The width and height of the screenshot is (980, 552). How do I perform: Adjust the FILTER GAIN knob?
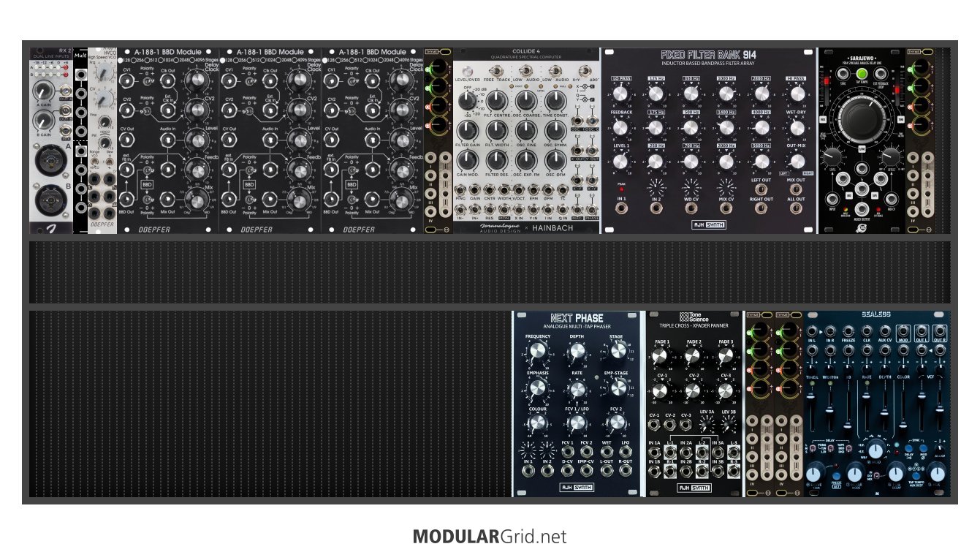pos(466,129)
